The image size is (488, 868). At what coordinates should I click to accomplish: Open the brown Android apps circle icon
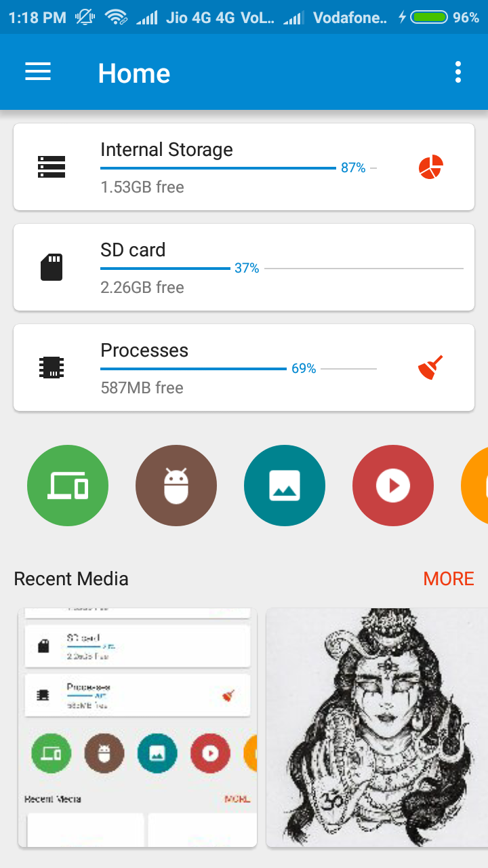pyautogui.click(x=176, y=486)
